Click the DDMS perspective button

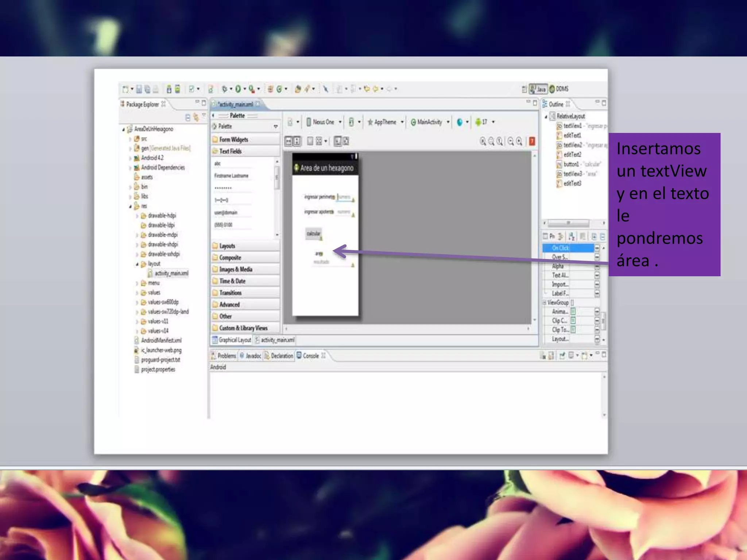point(559,89)
